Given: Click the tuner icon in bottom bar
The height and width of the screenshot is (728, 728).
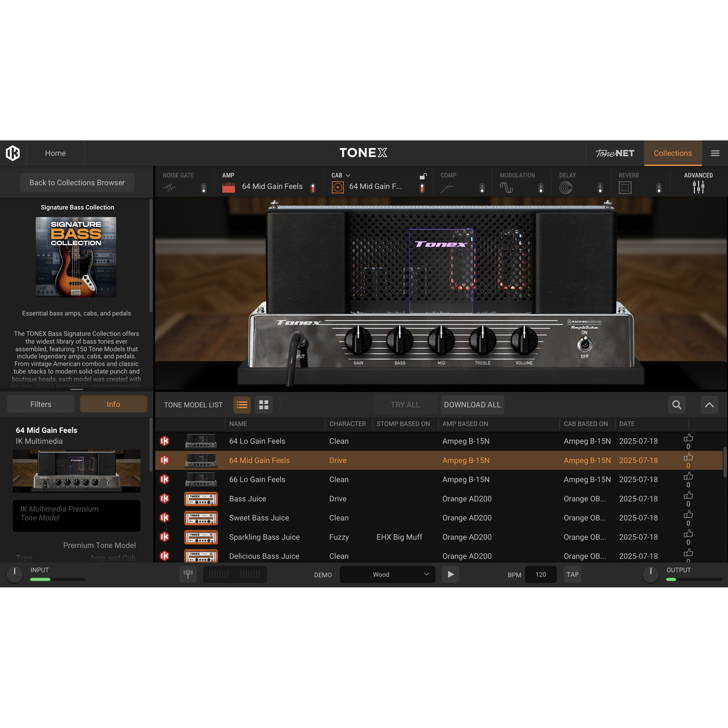Looking at the screenshot, I should (x=188, y=574).
